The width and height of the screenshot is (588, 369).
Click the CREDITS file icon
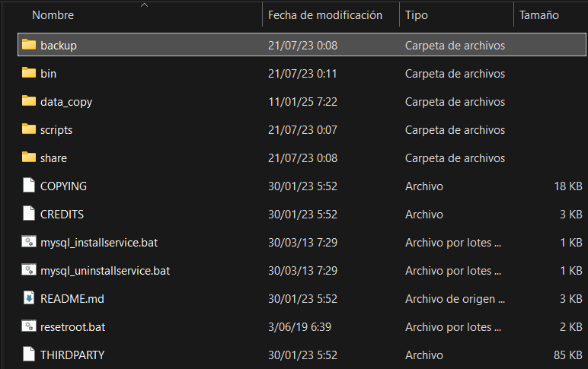pyautogui.click(x=29, y=213)
